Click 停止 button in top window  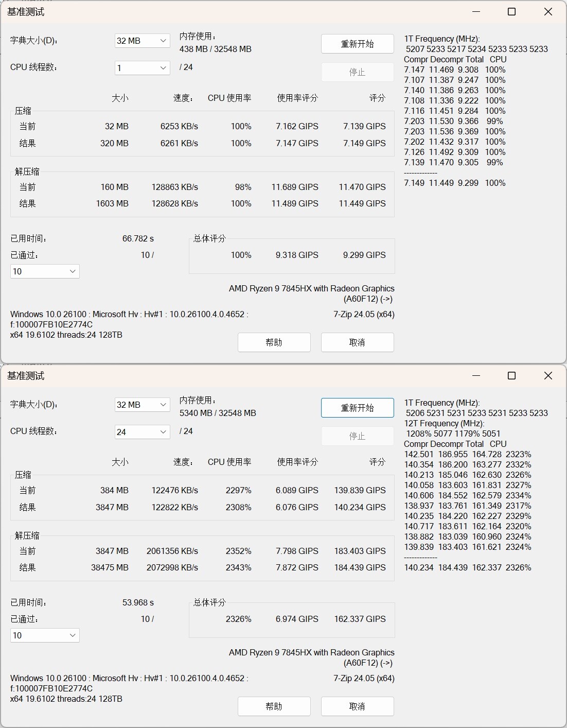coord(358,72)
